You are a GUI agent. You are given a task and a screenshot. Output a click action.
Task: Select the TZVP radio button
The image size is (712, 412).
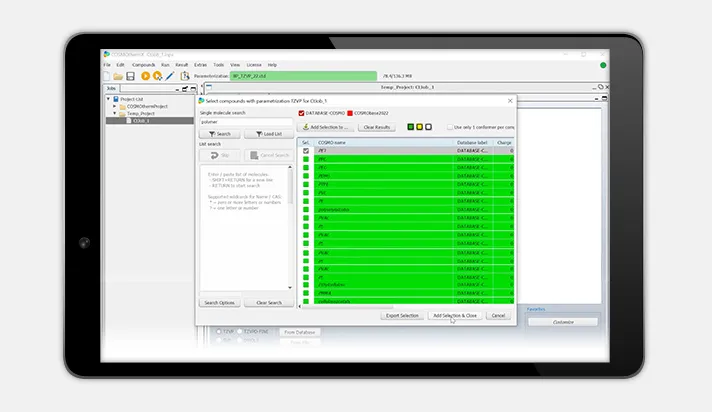[x=218, y=332]
